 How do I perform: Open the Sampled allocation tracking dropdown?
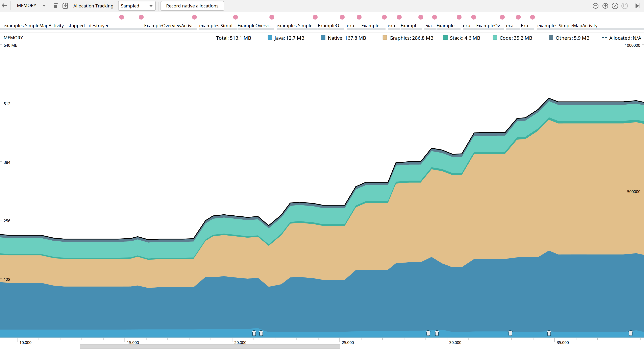click(x=137, y=6)
